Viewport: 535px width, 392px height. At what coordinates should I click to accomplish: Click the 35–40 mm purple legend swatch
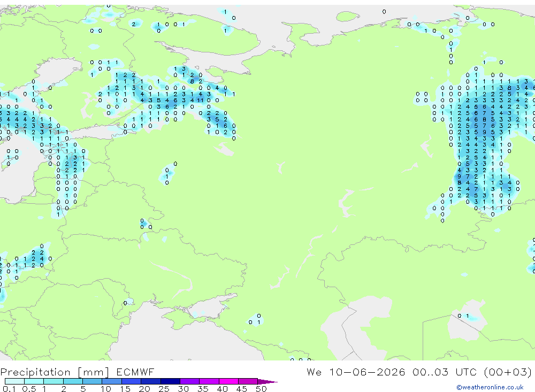209,381
